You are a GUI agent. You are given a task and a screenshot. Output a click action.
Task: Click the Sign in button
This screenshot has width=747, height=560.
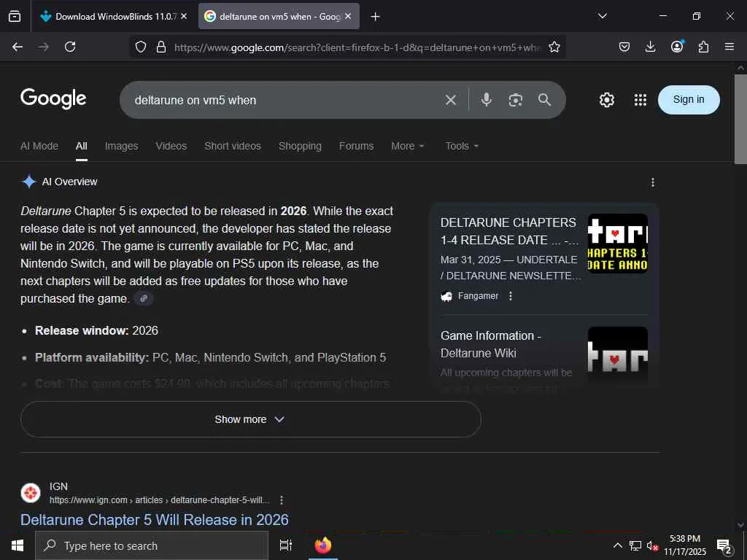click(689, 99)
